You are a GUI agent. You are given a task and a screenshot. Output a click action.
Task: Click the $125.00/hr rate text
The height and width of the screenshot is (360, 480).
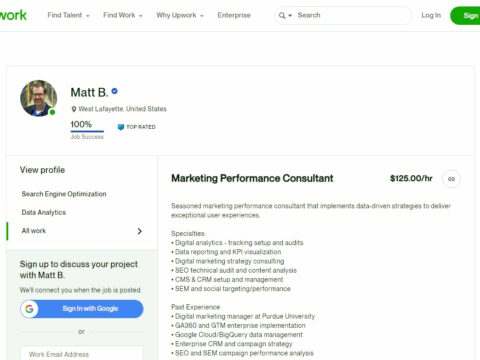411,179
